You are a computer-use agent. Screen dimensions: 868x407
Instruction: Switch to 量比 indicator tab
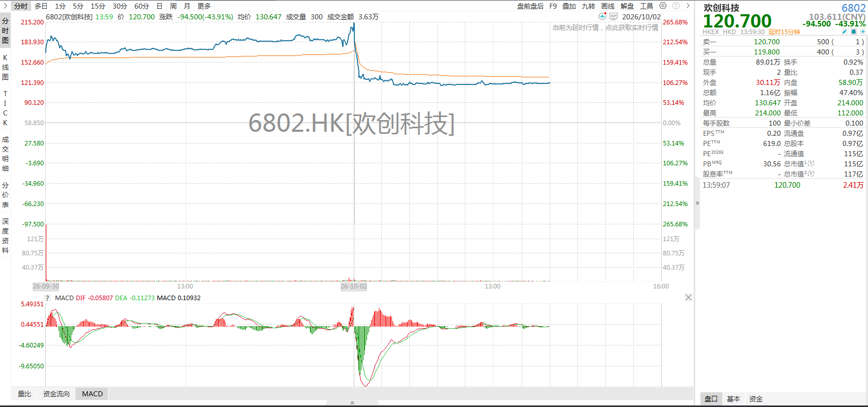(x=24, y=394)
